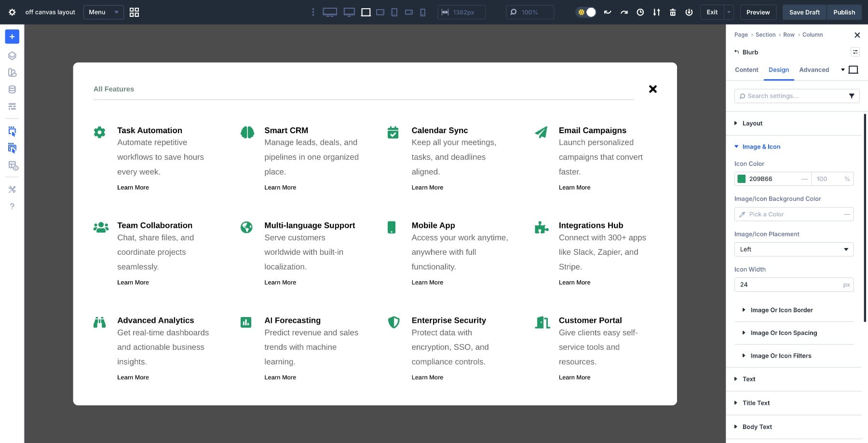Screen dimensions: 868x443
Task: Click the Publish button
Action: pos(844,12)
